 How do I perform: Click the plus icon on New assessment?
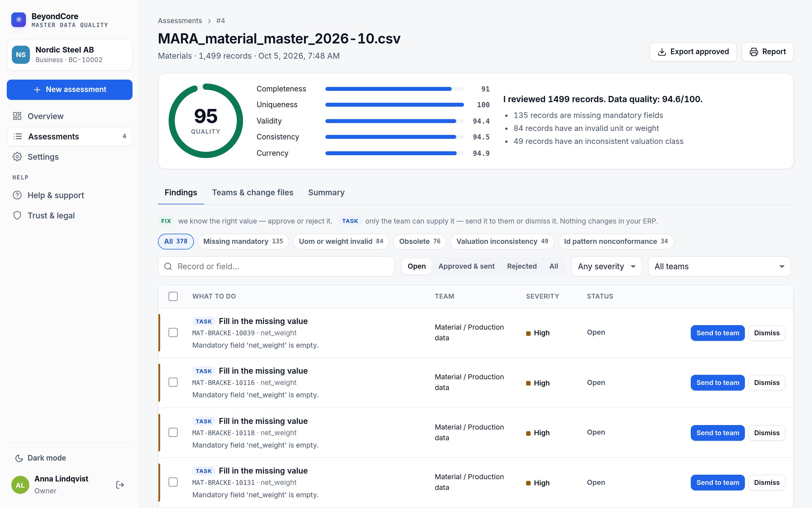click(x=37, y=90)
